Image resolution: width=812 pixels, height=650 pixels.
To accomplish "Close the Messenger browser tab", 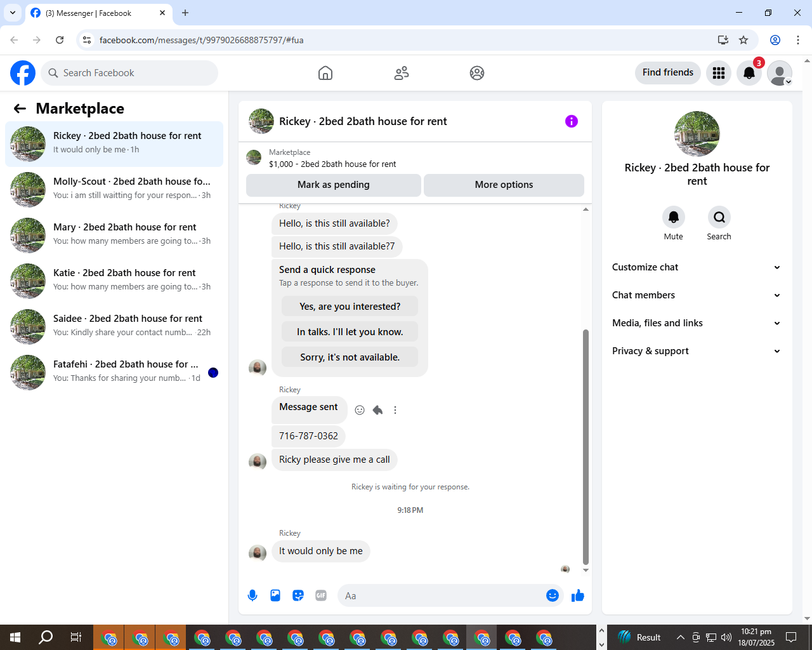I will click(x=162, y=13).
